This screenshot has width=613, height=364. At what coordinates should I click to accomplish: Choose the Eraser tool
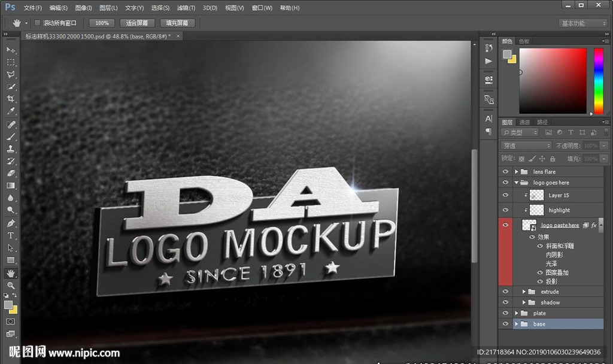click(11, 173)
